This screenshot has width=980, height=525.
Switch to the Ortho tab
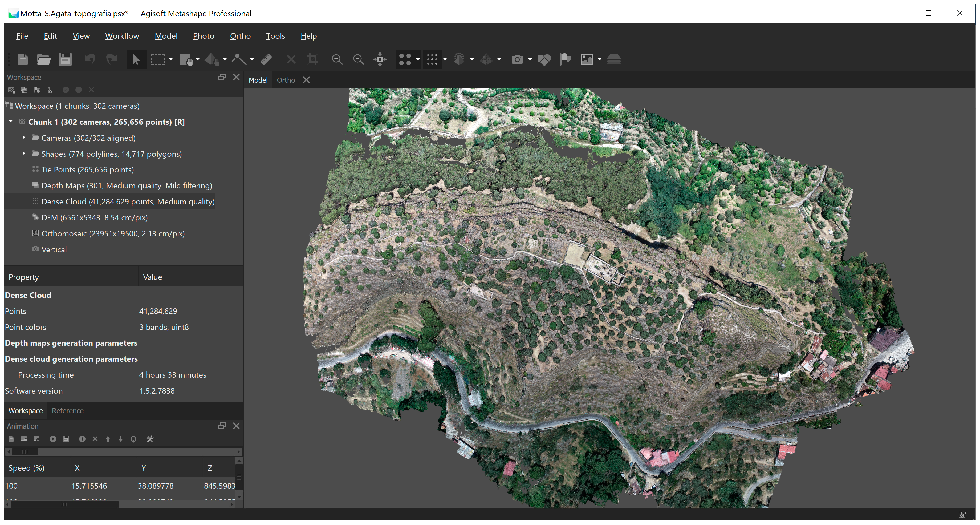pyautogui.click(x=286, y=80)
